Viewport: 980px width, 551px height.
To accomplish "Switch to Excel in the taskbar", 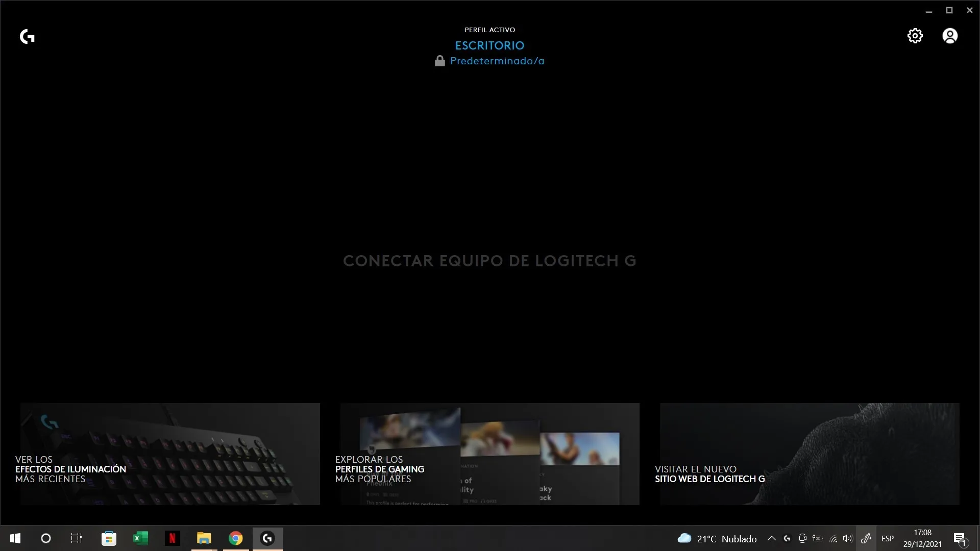I will [140, 538].
